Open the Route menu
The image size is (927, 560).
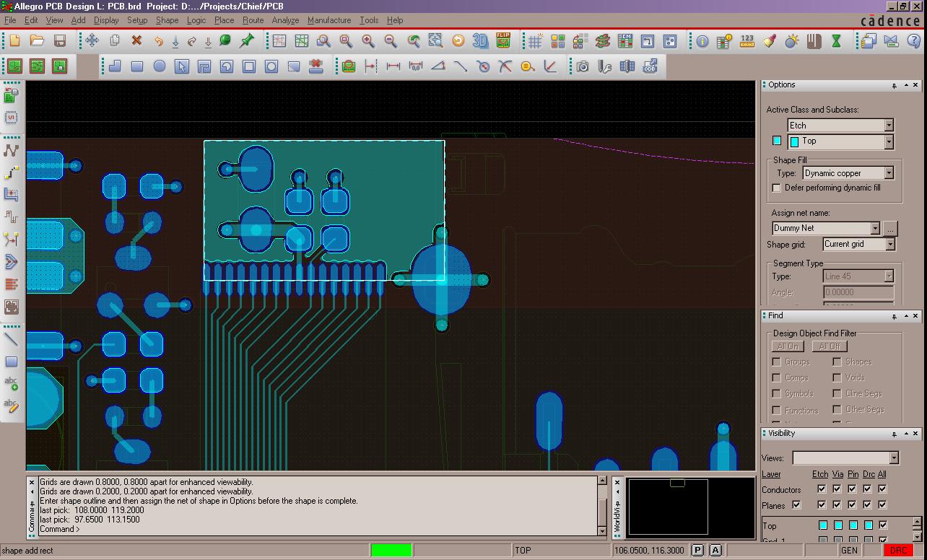tap(253, 20)
